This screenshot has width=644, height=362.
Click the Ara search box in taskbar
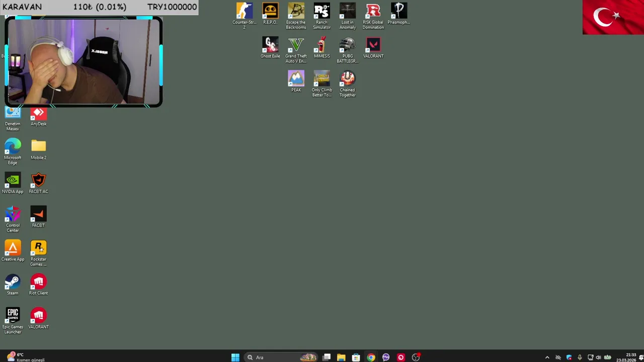(280, 357)
